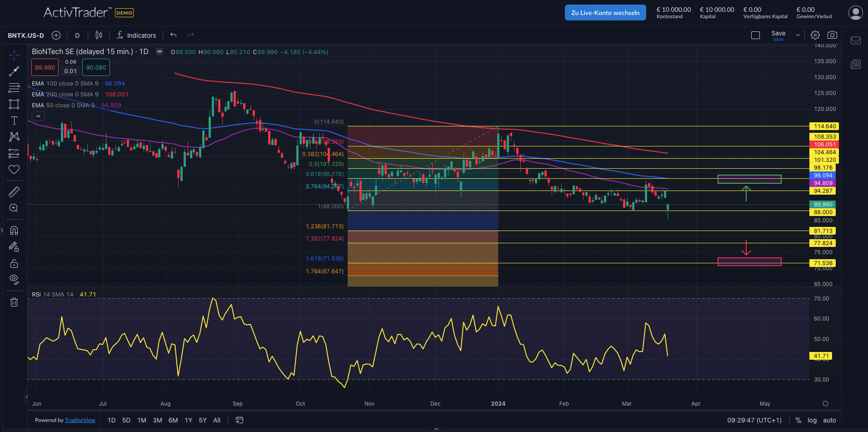Click Zu Live-Konto wechseln button
The width and height of the screenshot is (868, 432).
605,13
